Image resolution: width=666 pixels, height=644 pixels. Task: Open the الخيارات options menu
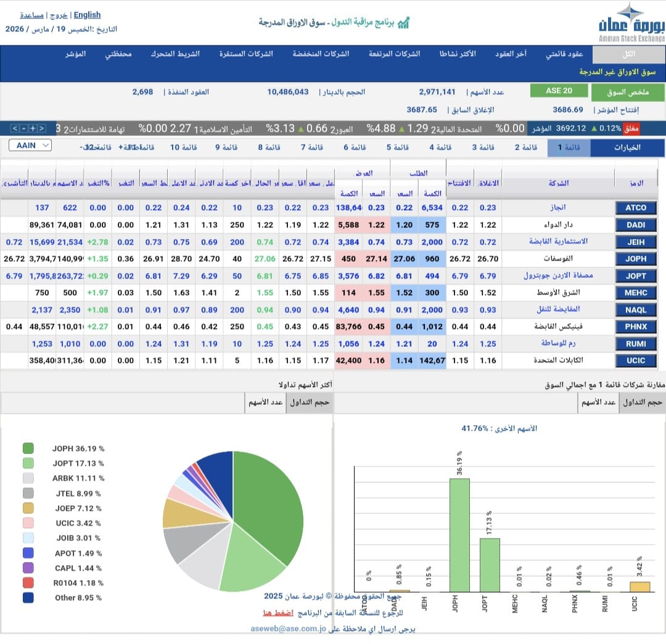627,148
